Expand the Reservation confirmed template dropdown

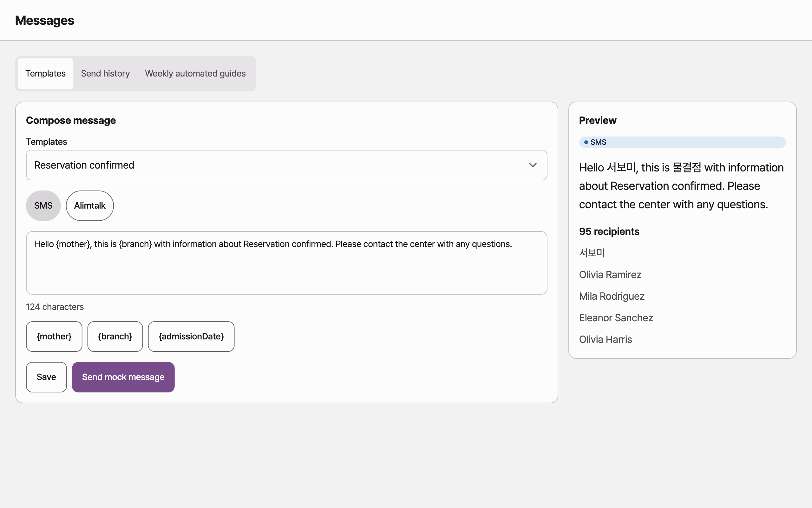[286, 165]
